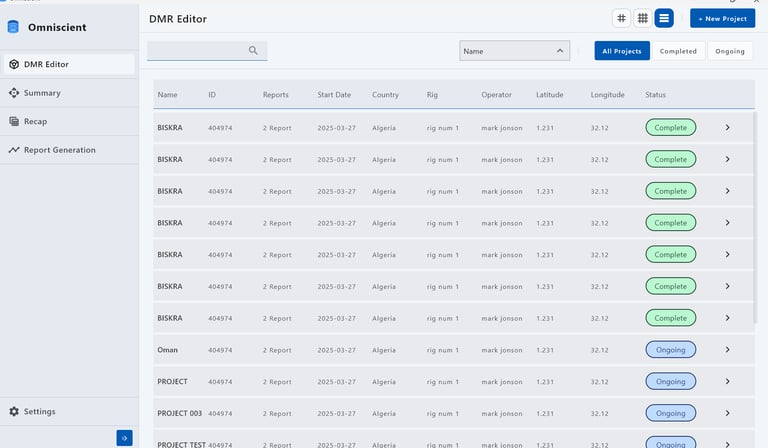The height and width of the screenshot is (448, 768).
Task: Expand the first BISKRA row chevron
Action: pos(727,127)
